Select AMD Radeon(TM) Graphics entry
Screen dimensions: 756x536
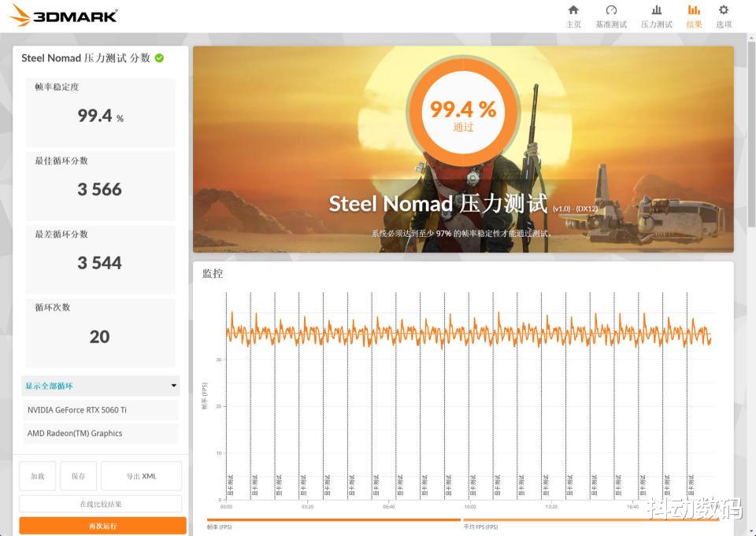pos(101,434)
